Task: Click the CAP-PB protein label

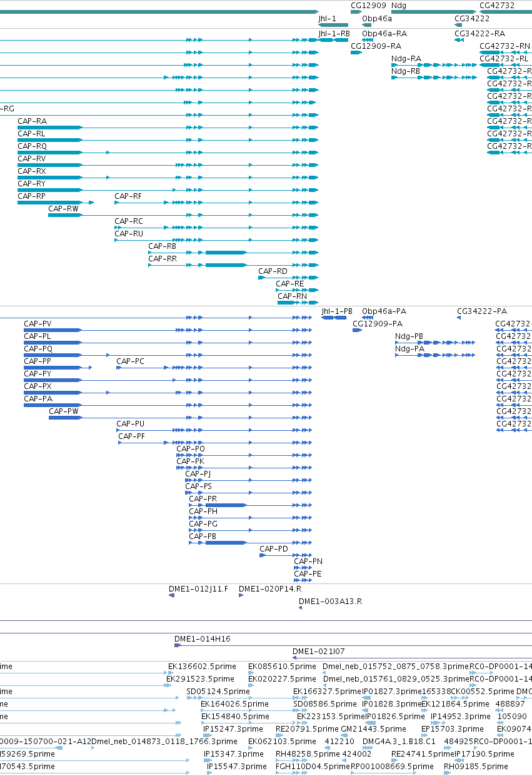Action: pos(203,537)
